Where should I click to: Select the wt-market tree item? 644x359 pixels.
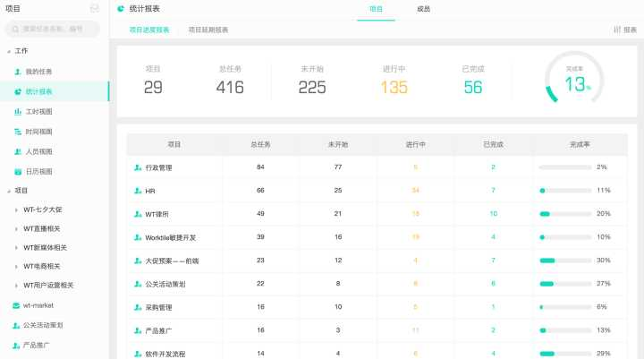point(38,305)
